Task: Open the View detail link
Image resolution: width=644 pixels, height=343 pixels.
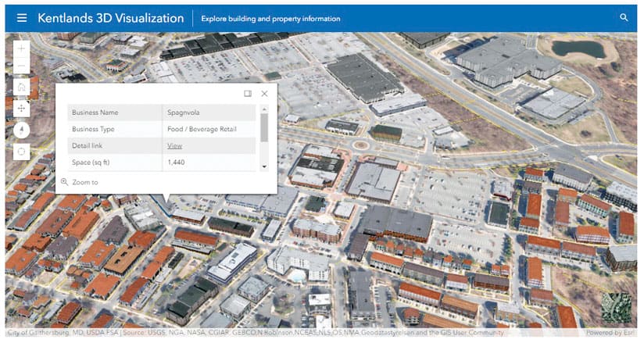Action: [x=174, y=146]
